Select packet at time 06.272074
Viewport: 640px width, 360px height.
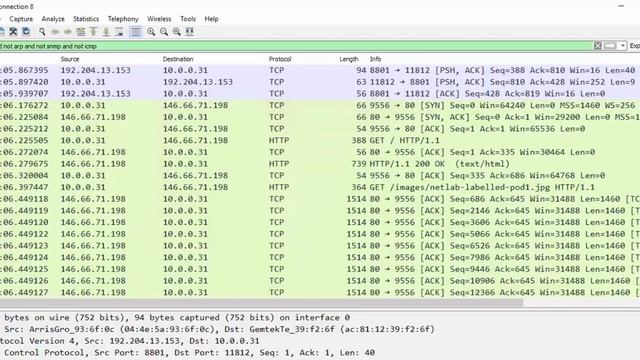[x=320, y=152]
